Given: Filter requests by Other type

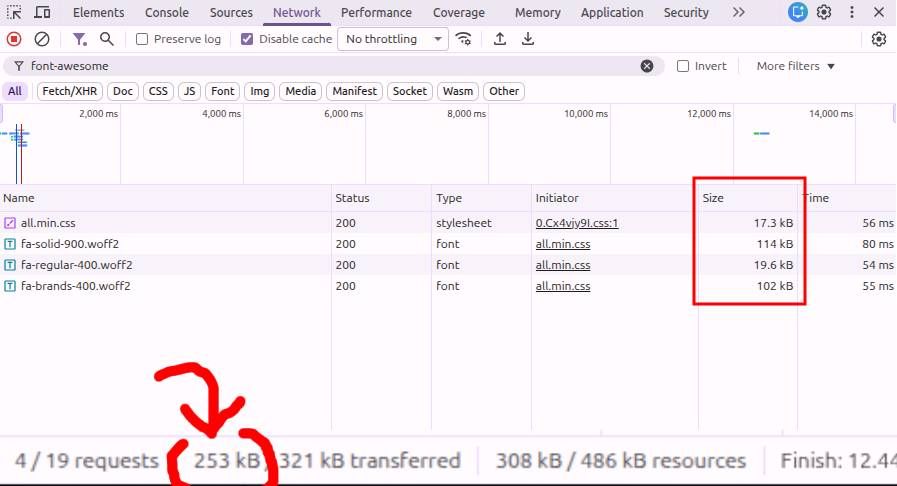Looking at the screenshot, I should (503, 91).
